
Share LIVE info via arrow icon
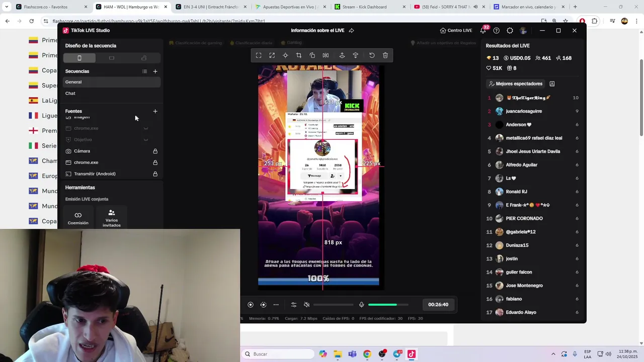[x=351, y=31]
